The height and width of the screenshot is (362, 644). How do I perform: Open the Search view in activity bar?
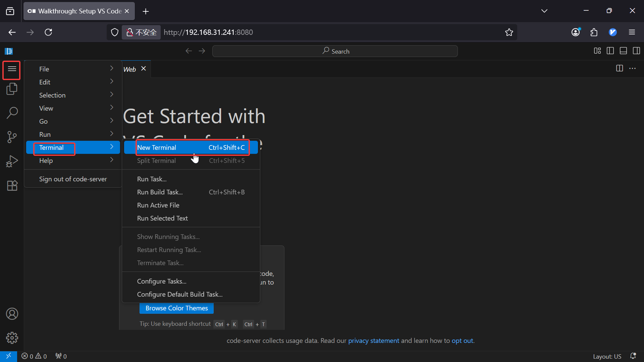pos(12,113)
